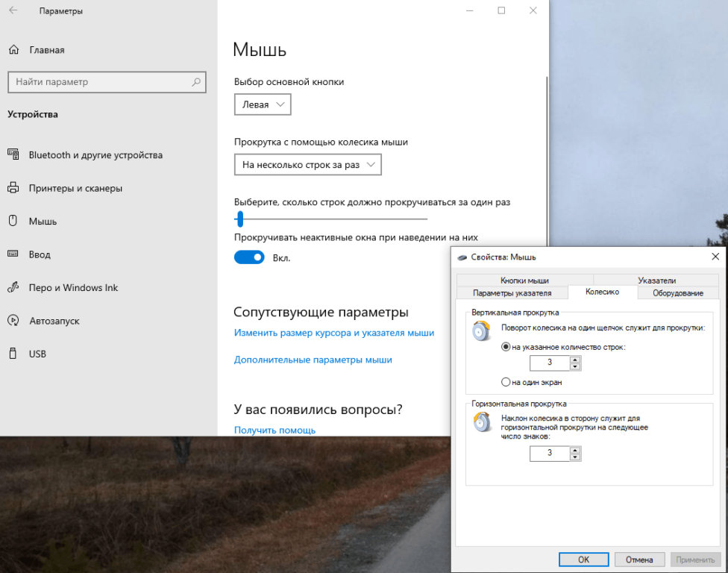Open Изменить размер курсора и указателя мыши link

click(x=334, y=333)
